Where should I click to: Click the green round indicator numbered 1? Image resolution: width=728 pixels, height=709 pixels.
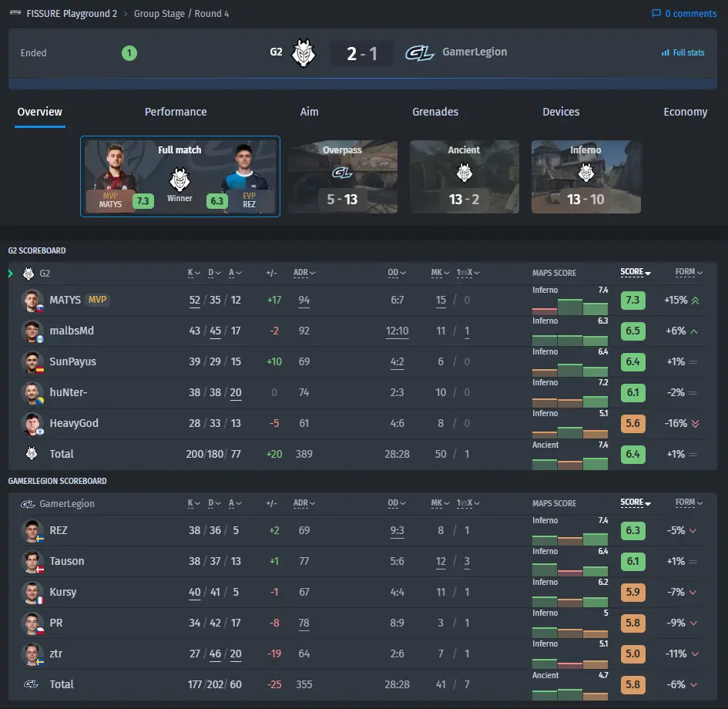(129, 53)
